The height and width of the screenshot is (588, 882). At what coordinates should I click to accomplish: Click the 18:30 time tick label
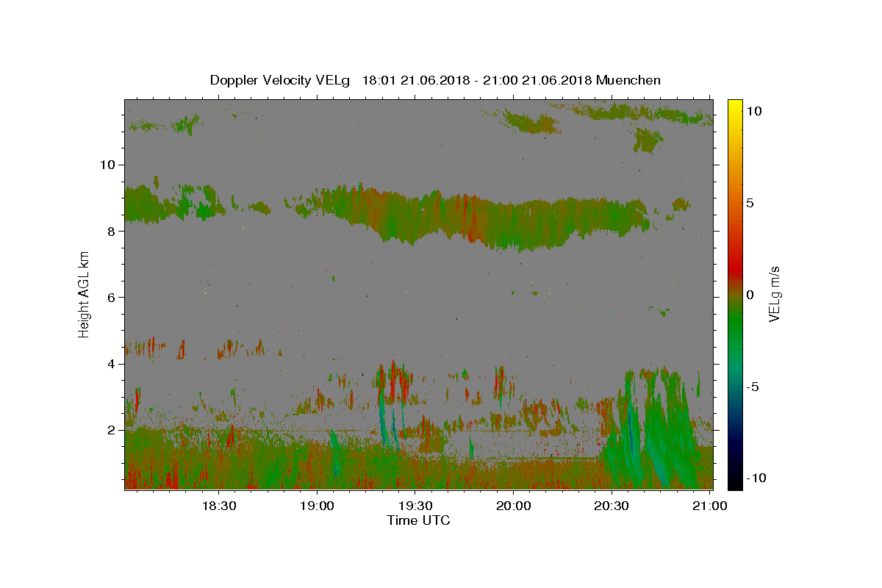tap(219, 506)
